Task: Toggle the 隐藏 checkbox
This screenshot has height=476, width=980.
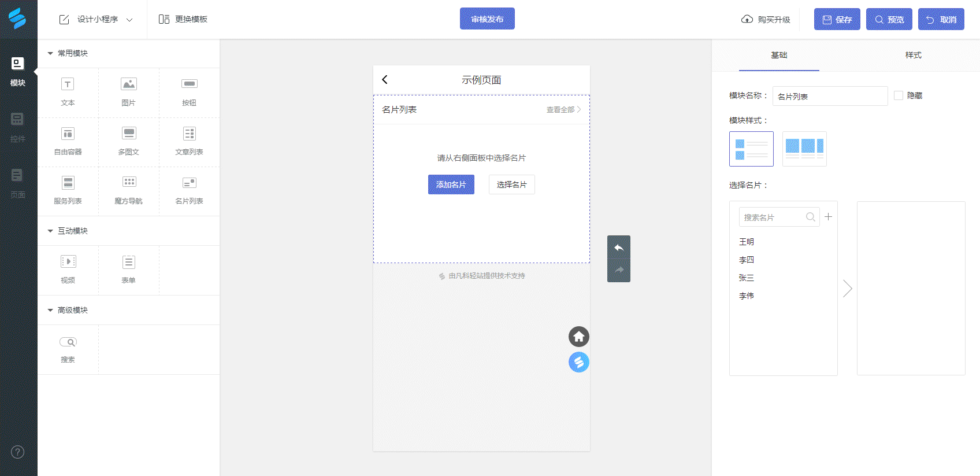Action: pyautogui.click(x=899, y=95)
